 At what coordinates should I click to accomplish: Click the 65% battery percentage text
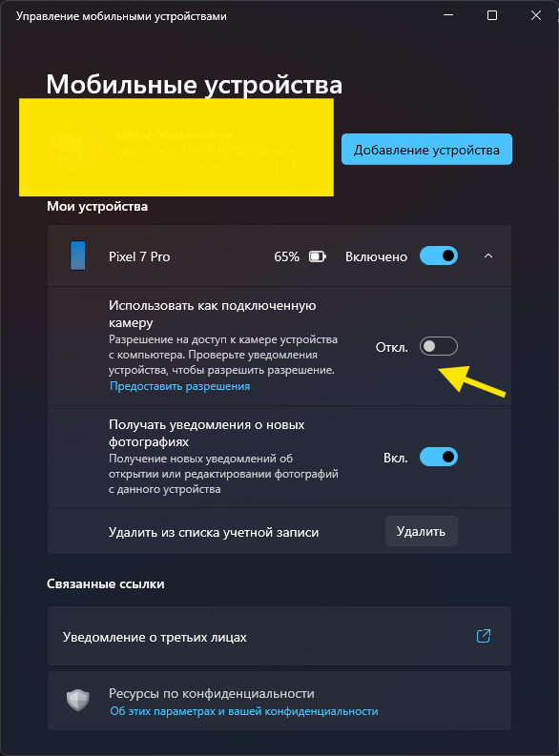tap(286, 256)
